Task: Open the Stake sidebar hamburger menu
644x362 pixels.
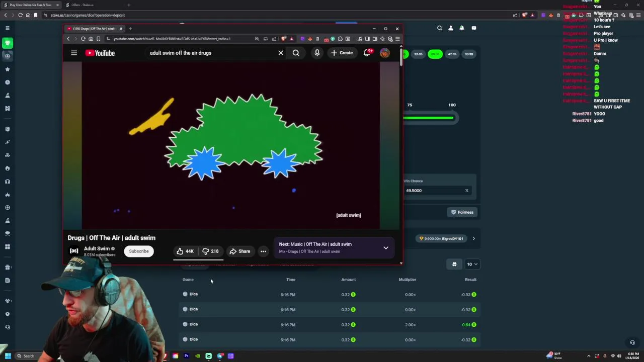Action: point(7,28)
